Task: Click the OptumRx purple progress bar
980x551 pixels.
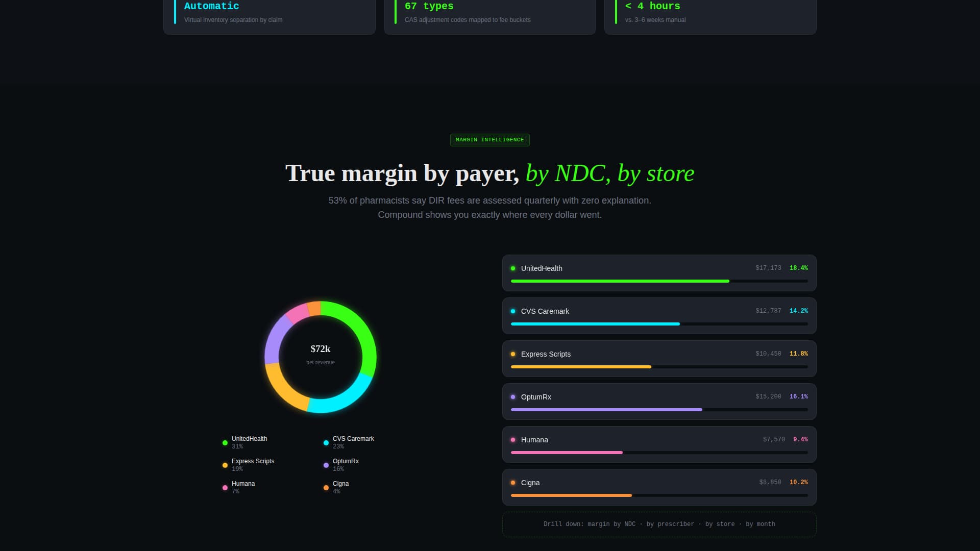Action: click(x=606, y=410)
